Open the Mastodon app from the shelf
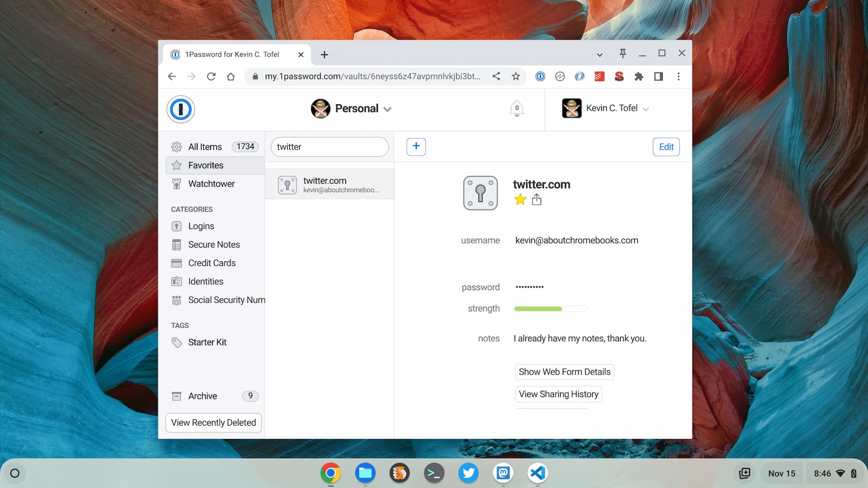The image size is (868, 488). (503, 473)
